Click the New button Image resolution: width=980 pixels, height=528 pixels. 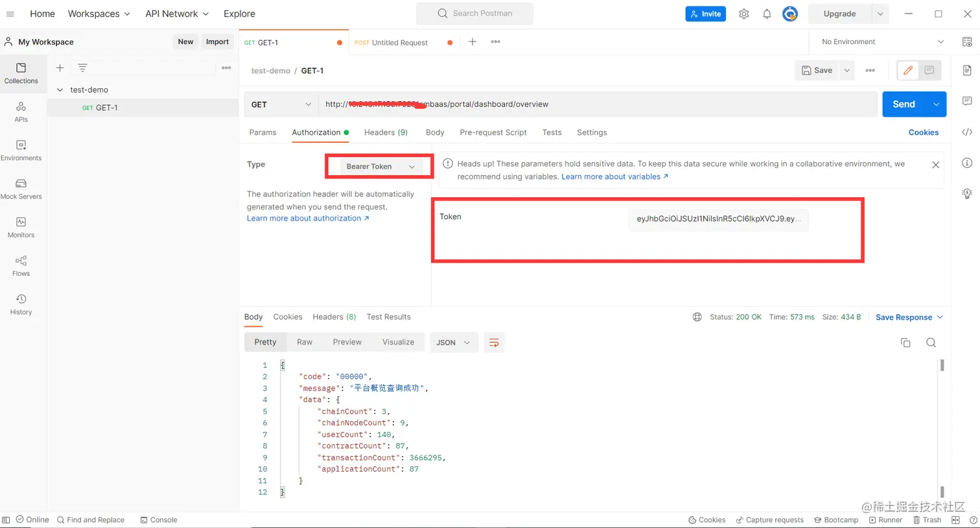coord(185,42)
